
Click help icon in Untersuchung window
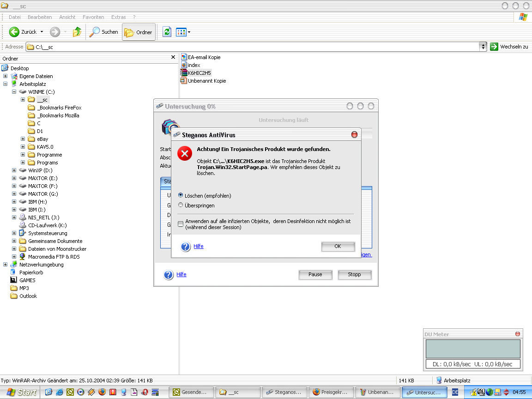(x=169, y=274)
